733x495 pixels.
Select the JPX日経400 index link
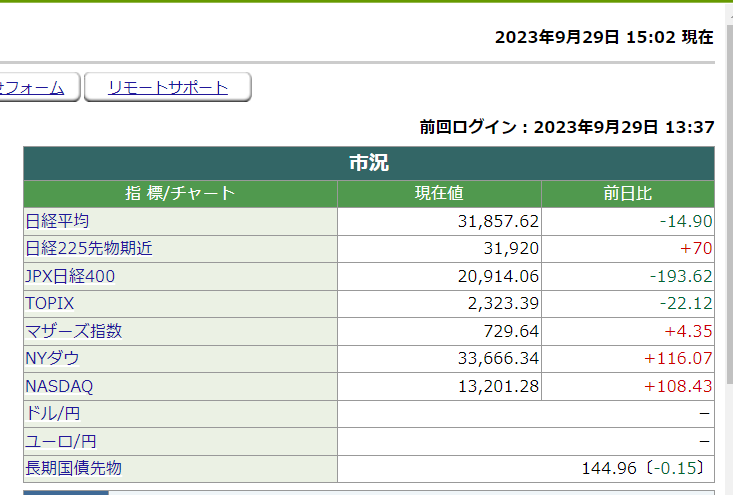pos(70,276)
